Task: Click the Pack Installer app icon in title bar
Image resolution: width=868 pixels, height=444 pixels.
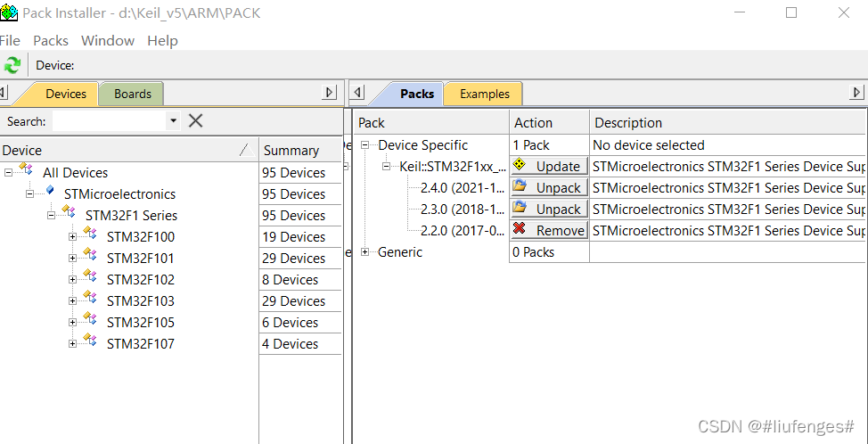Action: (x=9, y=12)
